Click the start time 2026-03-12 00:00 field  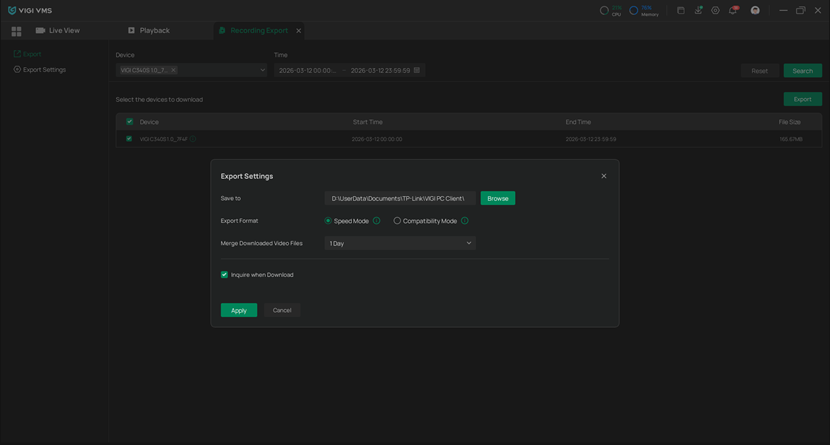[308, 70]
